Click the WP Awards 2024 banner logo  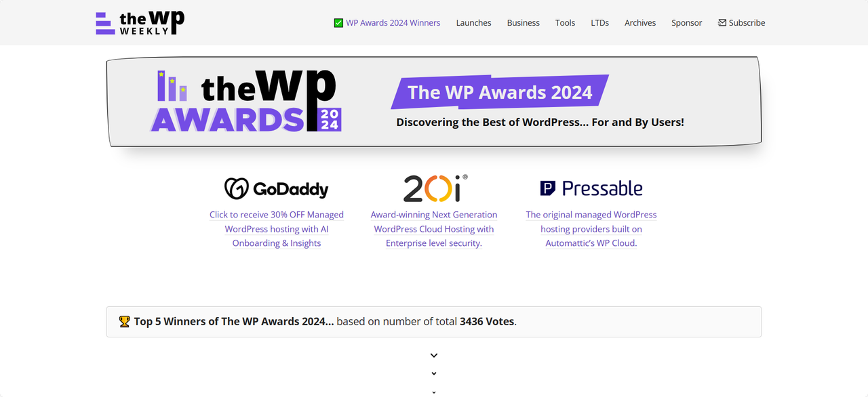(246, 101)
